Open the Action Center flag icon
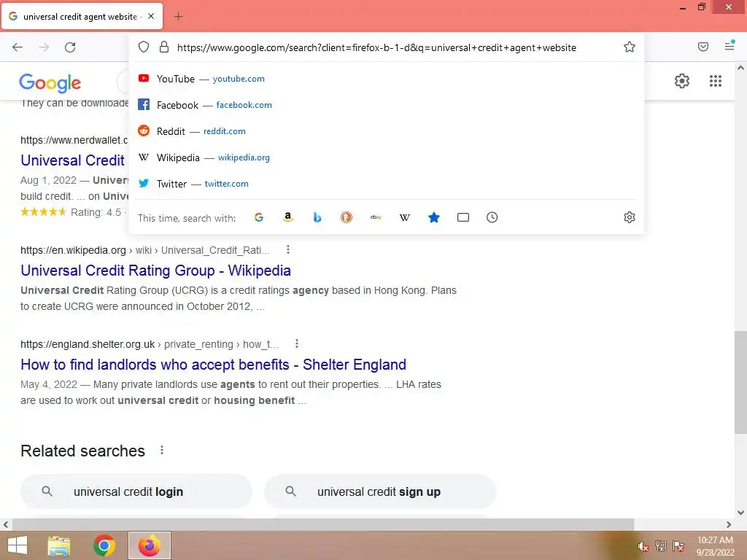Screen dimensions: 747x560 pos(678,546)
